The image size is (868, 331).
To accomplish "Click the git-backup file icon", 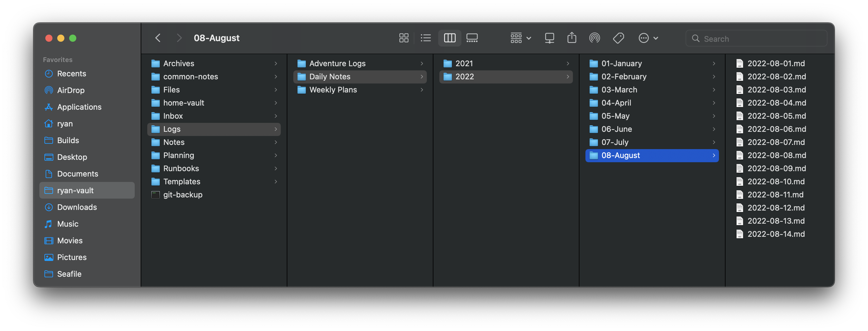I will pyautogui.click(x=155, y=195).
